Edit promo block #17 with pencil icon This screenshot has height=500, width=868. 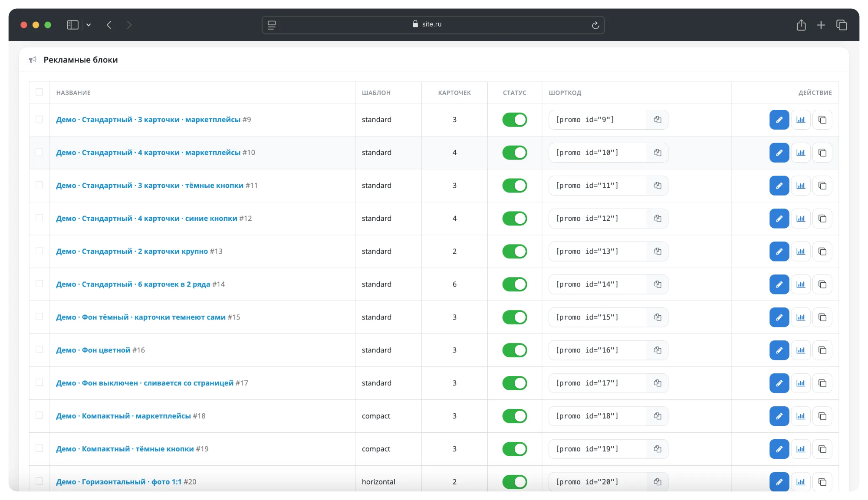pos(779,383)
